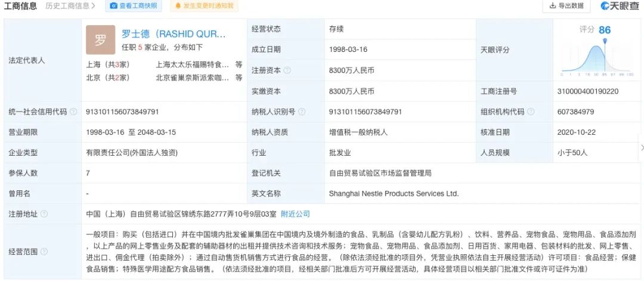Click the help icon next to 经营范围
Image resolution: width=644 pixels, height=281 pixels.
click(44, 251)
